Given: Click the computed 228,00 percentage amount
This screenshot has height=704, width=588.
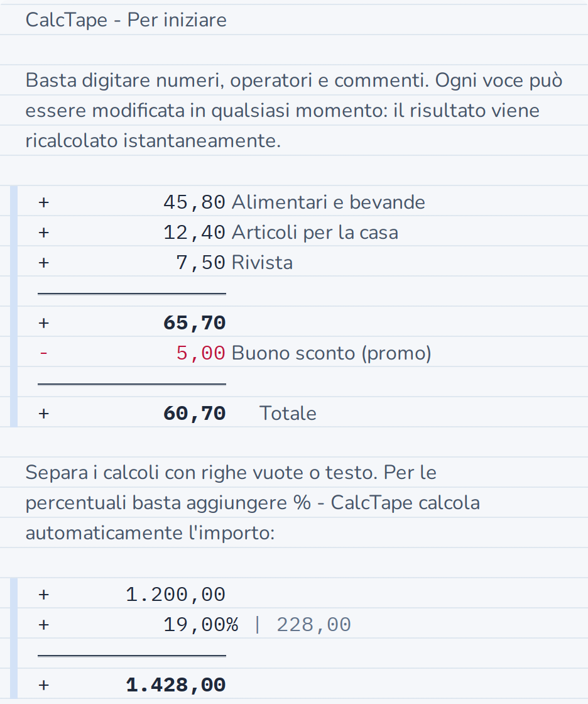Looking at the screenshot, I should click(313, 625).
